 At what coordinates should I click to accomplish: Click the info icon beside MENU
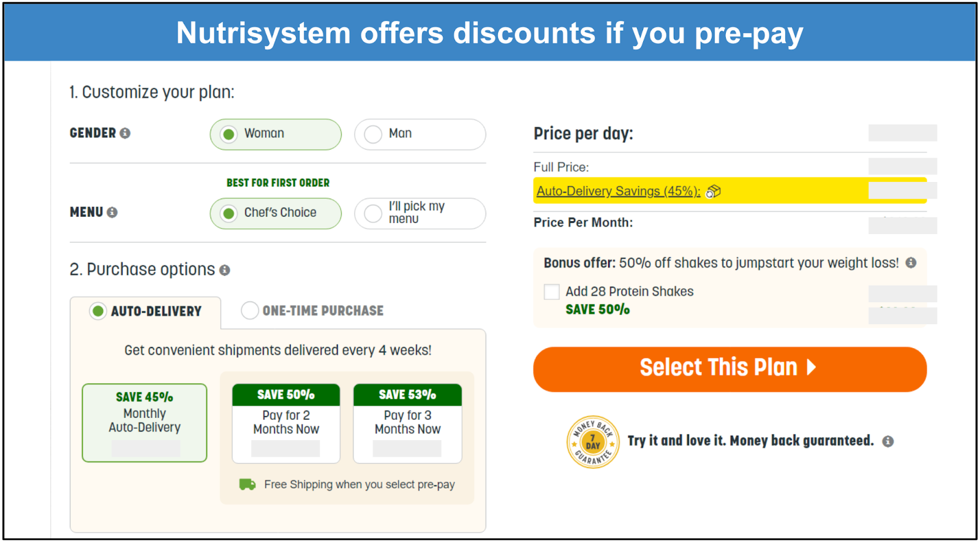pos(112,213)
